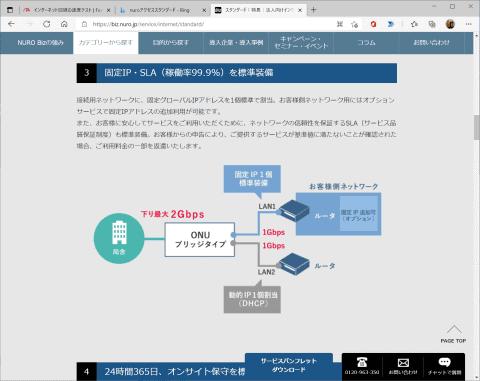This screenshot has height=381, width=480.
Task: Click the お客様側ネットワーク label
Action: pos(344,186)
